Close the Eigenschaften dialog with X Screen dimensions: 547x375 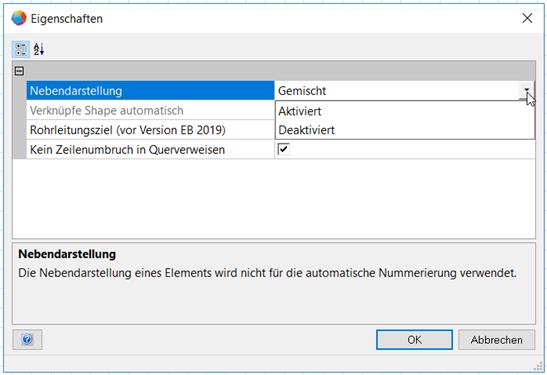tap(527, 18)
